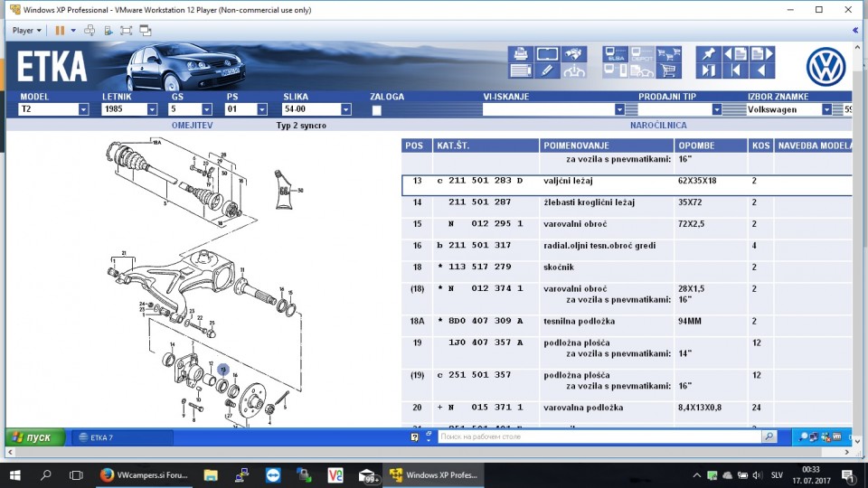
Task: Click part number 1J0 407 357 A
Action: pos(486,343)
